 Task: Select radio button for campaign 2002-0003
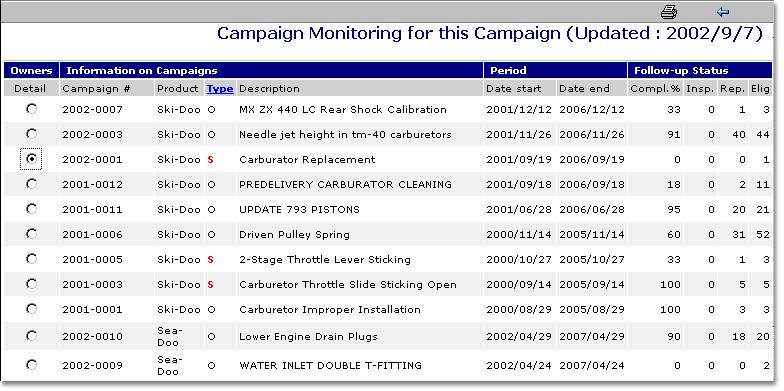[32, 134]
